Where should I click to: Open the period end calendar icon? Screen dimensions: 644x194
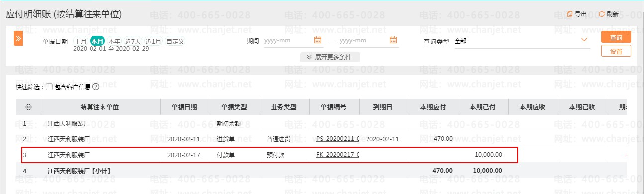click(x=393, y=40)
